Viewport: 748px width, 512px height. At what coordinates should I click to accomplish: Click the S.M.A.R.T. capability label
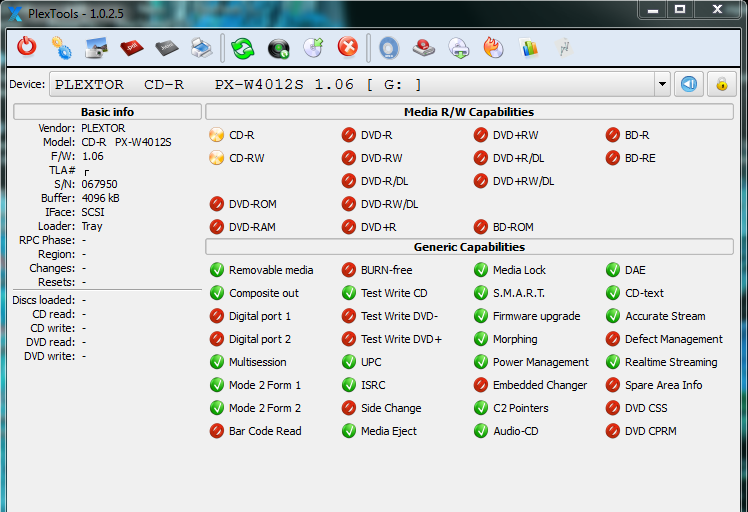[519, 293]
